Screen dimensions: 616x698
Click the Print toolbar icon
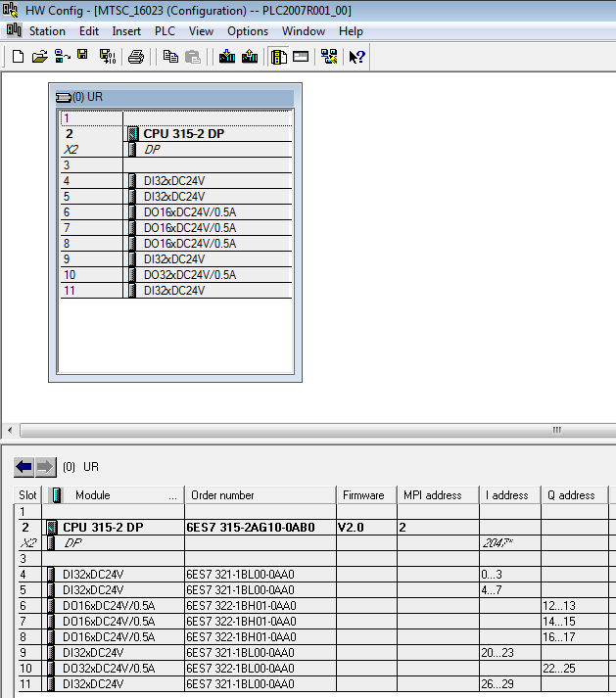136,57
